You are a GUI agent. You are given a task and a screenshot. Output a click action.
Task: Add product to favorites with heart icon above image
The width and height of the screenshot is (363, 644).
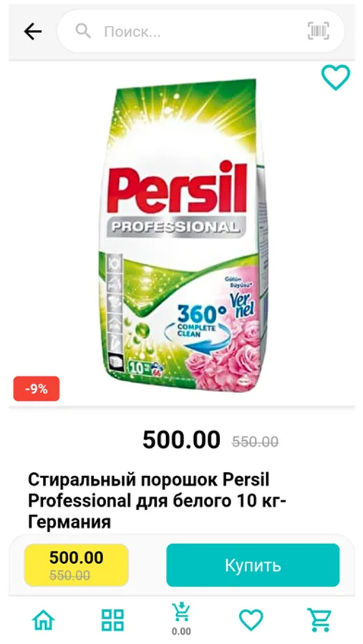pos(336,77)
